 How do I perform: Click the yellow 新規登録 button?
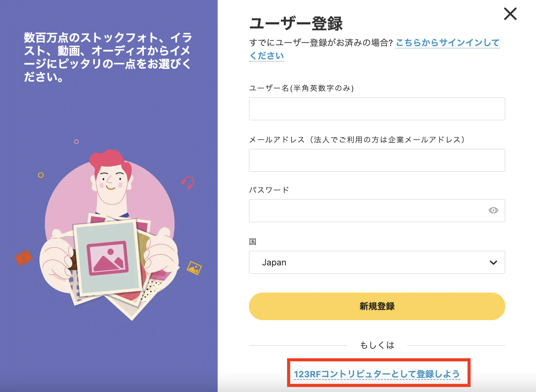377,306
